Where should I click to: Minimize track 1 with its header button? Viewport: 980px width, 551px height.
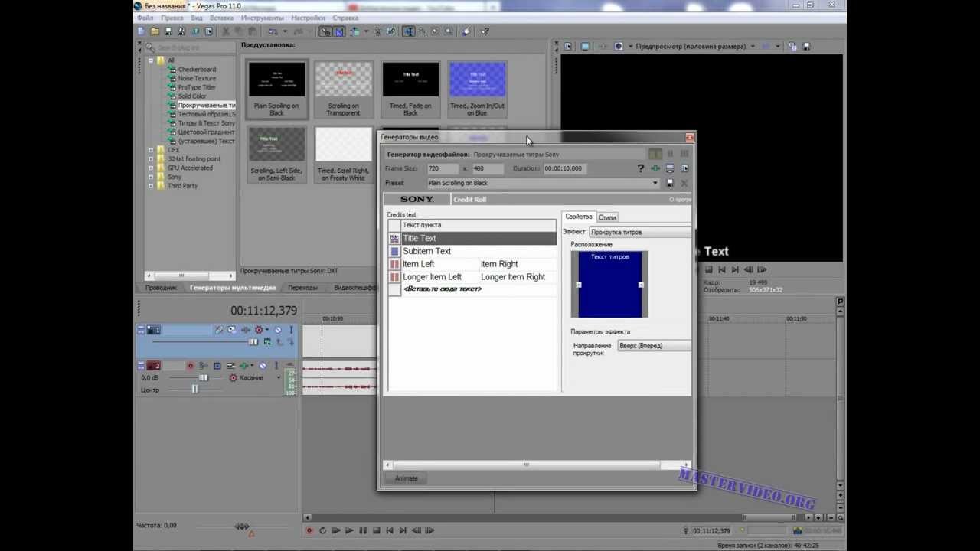tap(141, 327)
